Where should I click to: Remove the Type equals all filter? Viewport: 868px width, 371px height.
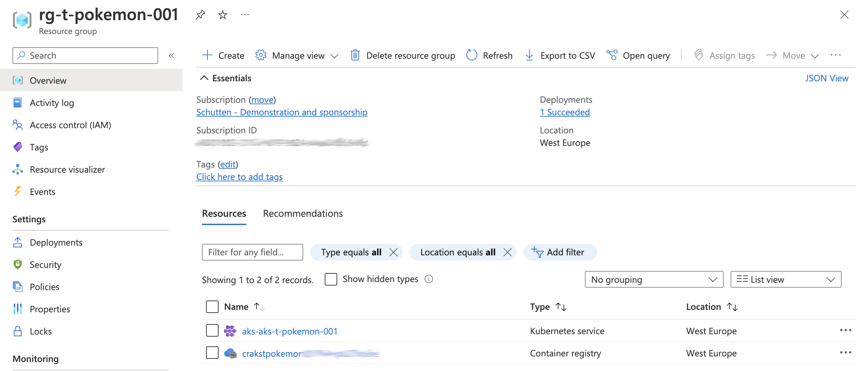[x=393, y=252]
